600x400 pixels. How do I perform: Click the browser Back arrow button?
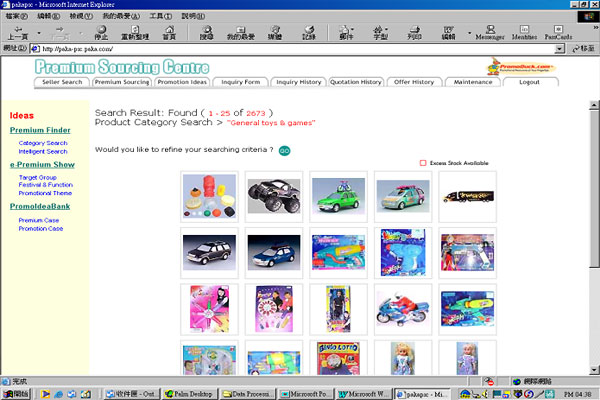(x=17, y=31)
